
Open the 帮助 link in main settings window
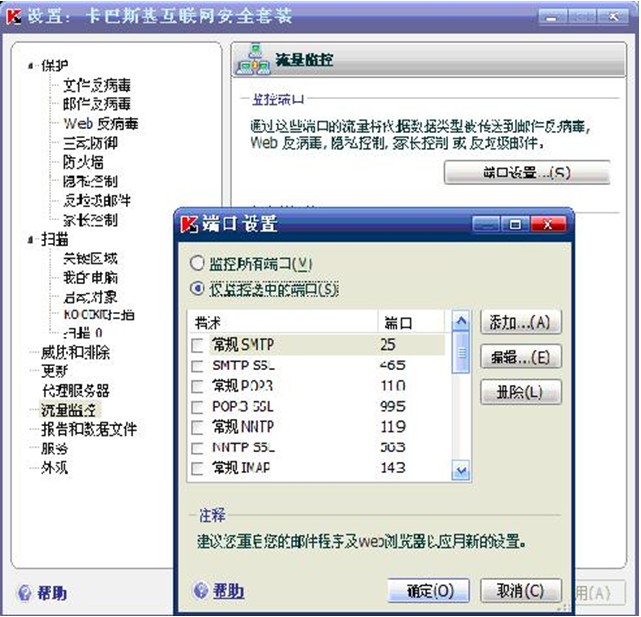coord(52,593)
